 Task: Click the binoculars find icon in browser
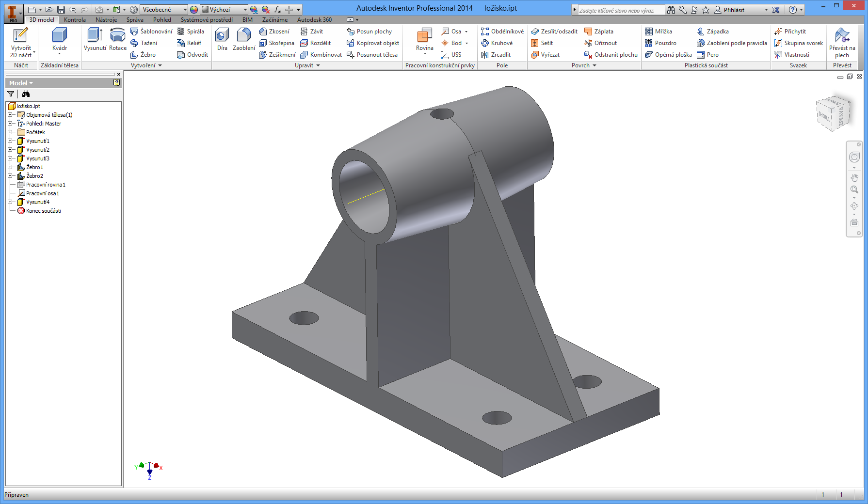[x=26, y=94]
